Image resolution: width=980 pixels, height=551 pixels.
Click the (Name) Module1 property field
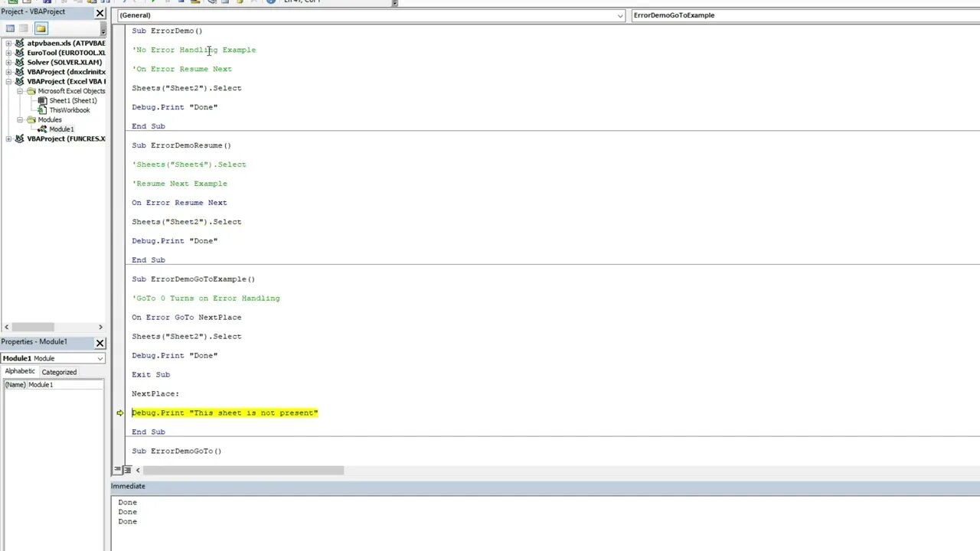[x=53, y=385]
